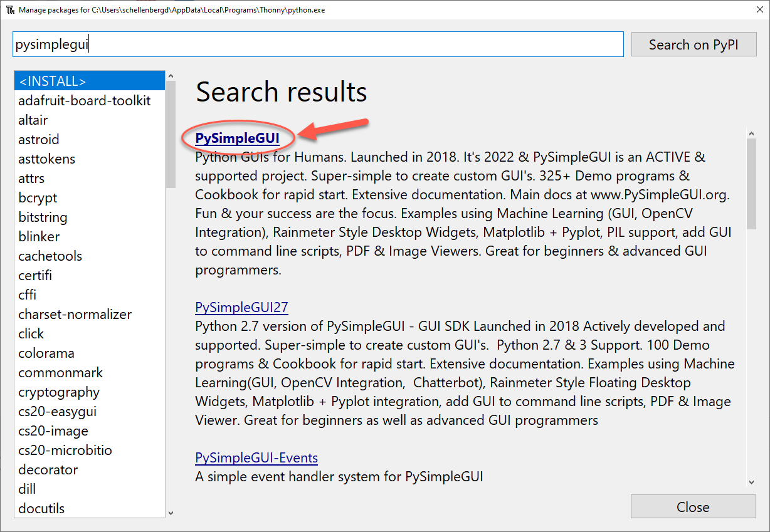770x532 pixels.
Task: Select the docutils package
Action: point(41,508)
